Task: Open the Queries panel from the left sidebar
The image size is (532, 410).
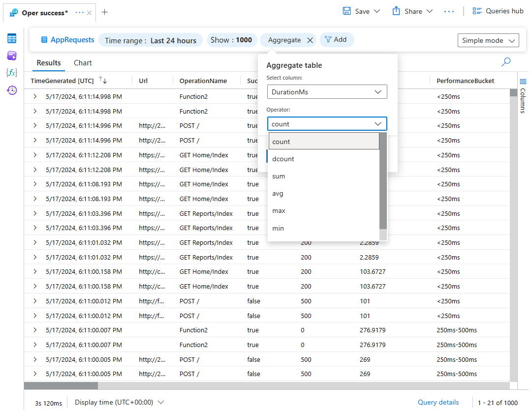Action: 11,56
